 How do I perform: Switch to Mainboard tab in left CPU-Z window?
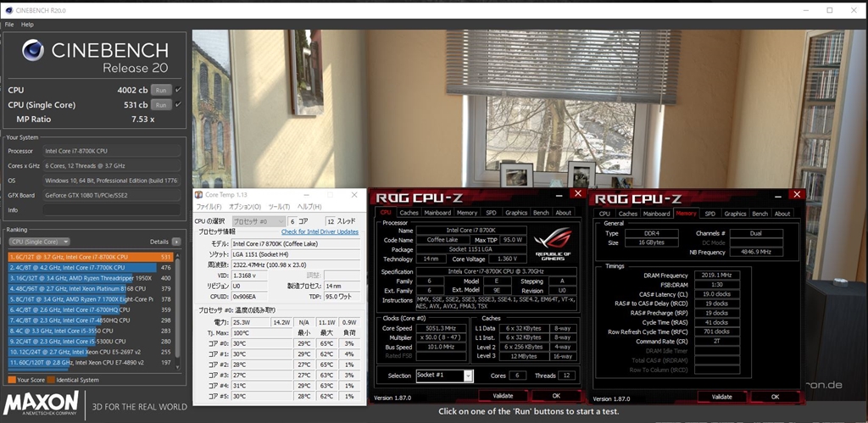(437, 213)
